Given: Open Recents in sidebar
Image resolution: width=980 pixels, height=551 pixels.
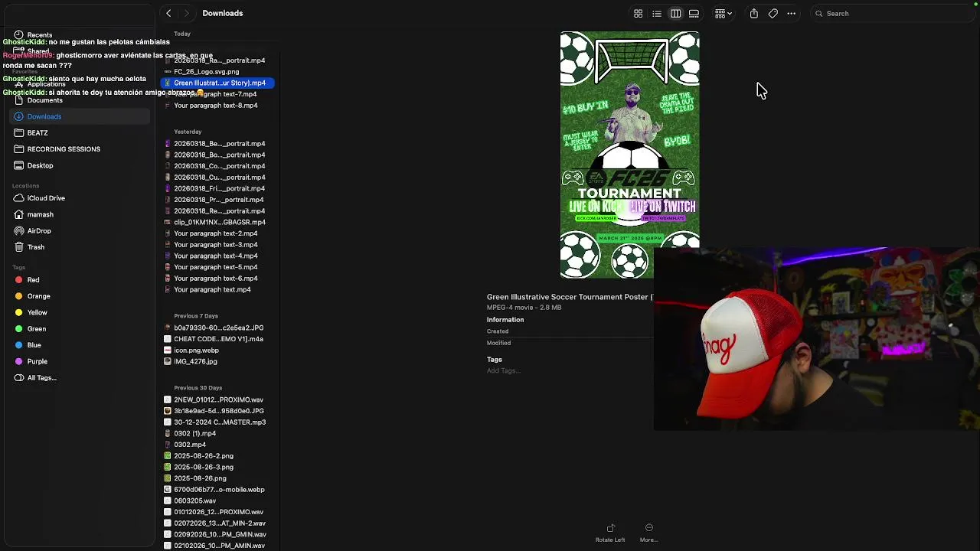Looking at the screenshot, I should point(40,34).
